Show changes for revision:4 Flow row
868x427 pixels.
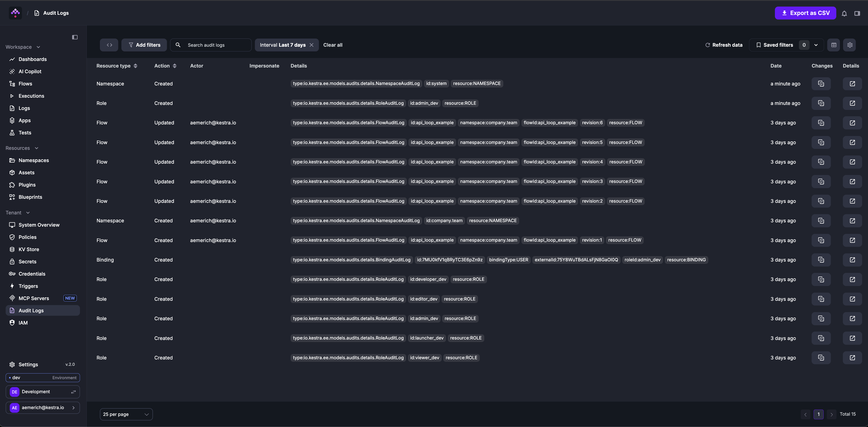(x=821, y=162)
